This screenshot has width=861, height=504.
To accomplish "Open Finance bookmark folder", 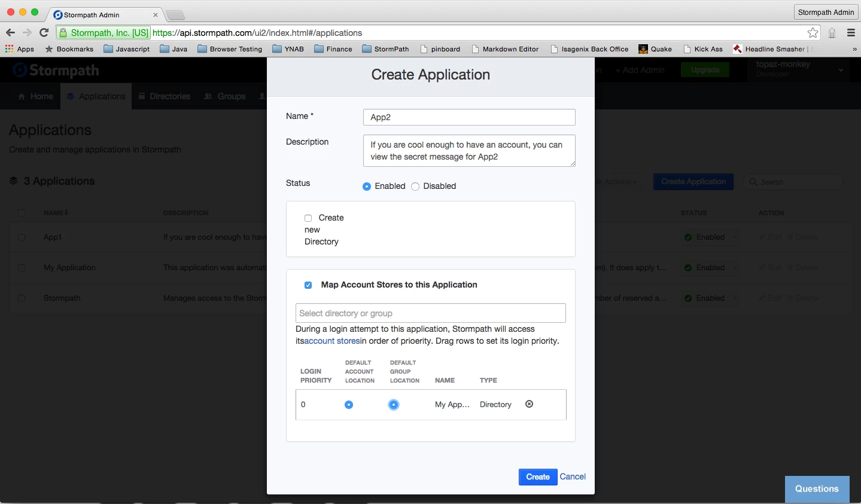I will pyautogui.click(x=333, y=49).
